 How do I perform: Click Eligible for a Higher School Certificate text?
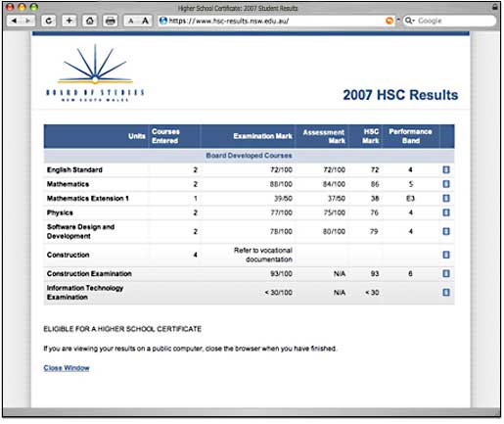pos(122,329)
